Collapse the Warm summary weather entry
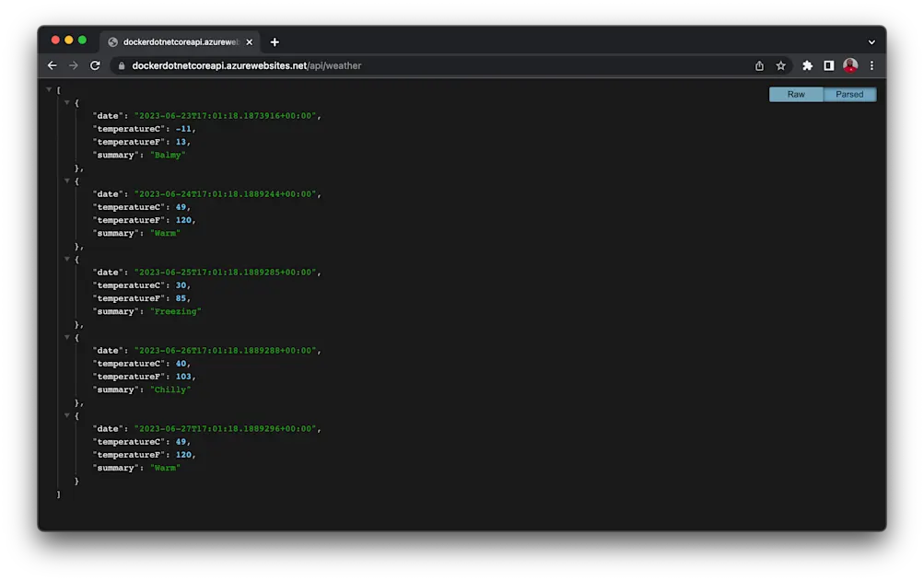Screen dimensions: 924x581 coord(66,180)
